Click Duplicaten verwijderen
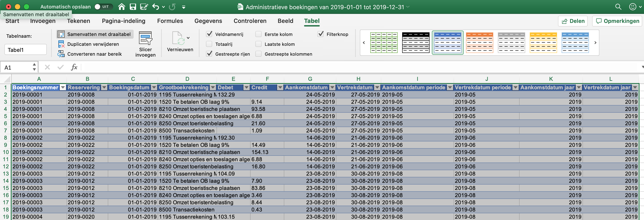The image size is (644, 220). point(88,44)
